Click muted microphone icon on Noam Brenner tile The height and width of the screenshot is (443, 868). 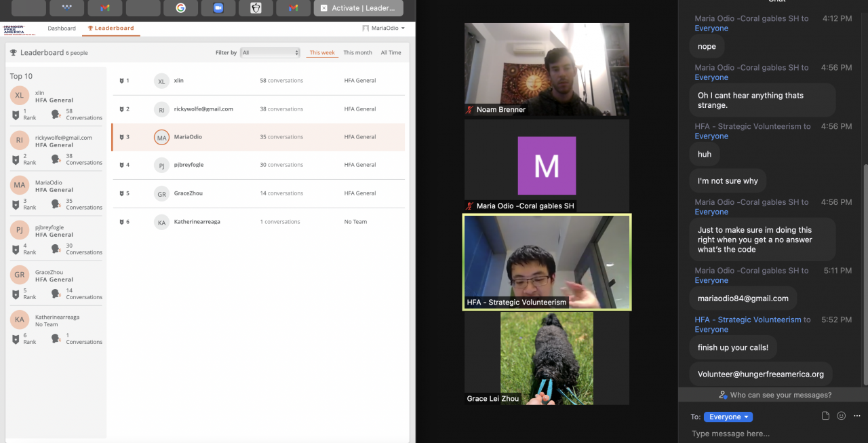point(469,109)
